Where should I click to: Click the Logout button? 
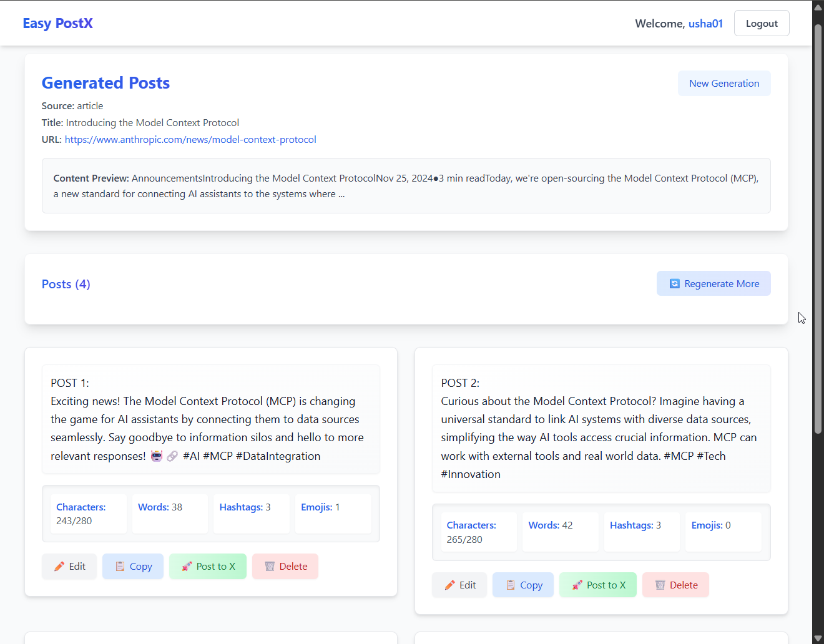click(762, 22)
